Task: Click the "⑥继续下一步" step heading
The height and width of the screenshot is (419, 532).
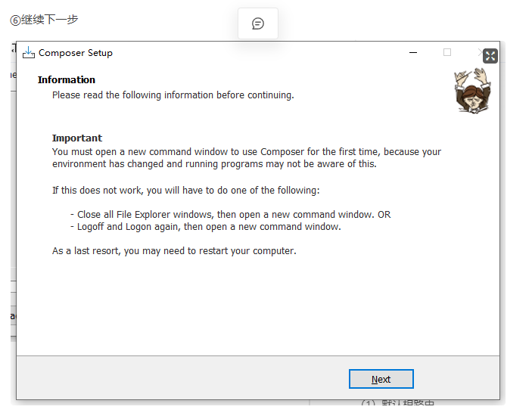Action: [x=44, y=19]
